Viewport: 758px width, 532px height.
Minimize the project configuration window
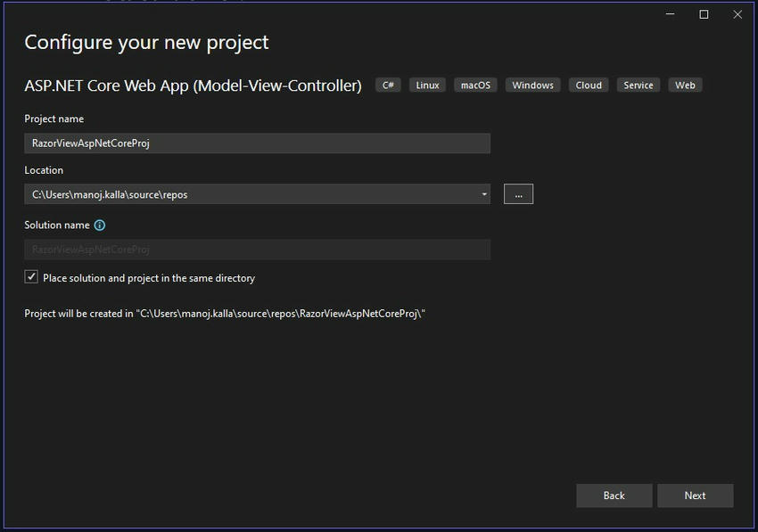(668, 14)
